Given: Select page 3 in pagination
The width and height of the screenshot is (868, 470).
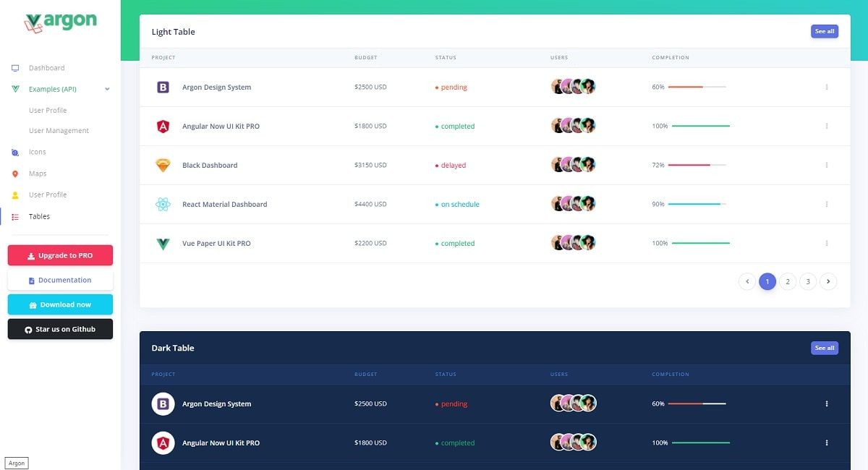Looking at the screenshot, I should point(808,282).
